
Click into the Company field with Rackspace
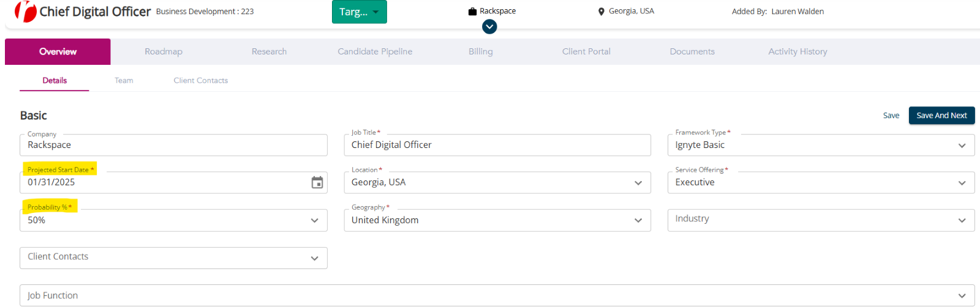(173, 145)
